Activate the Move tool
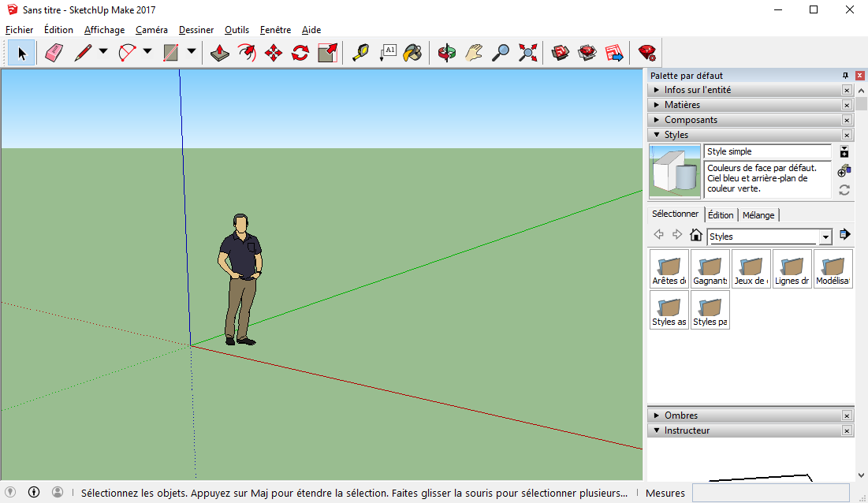This screenshot has width=868, height=503. coord(273,52)
